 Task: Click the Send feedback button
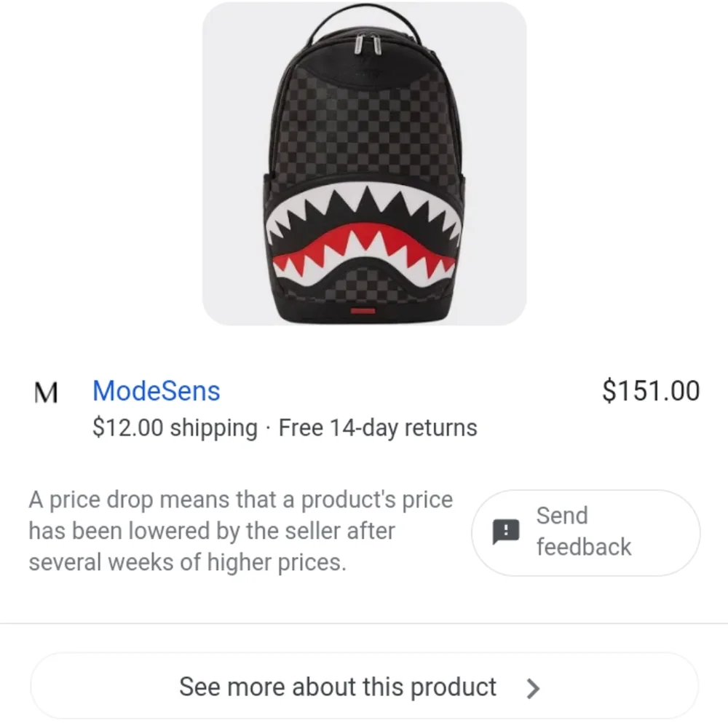point(585,532)
